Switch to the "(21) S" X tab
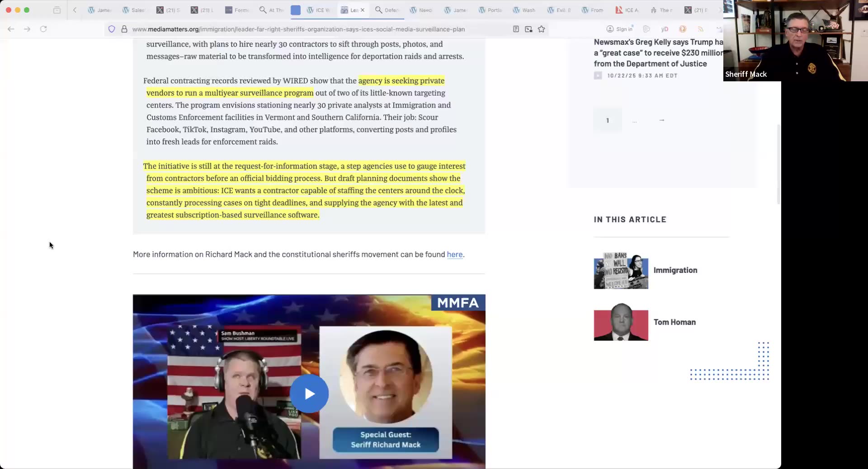 (168, 10)
